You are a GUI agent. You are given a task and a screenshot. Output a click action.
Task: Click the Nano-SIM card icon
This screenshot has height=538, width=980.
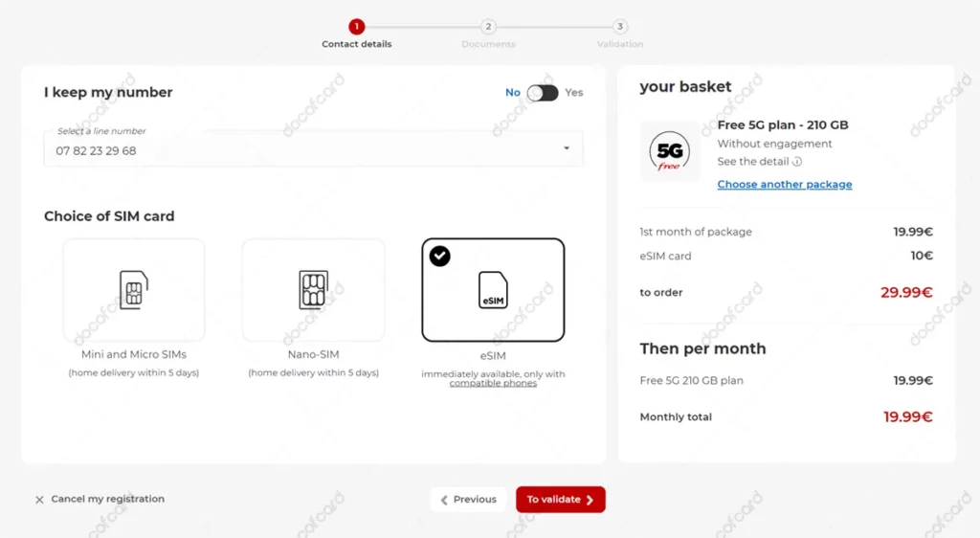[313, 289]
